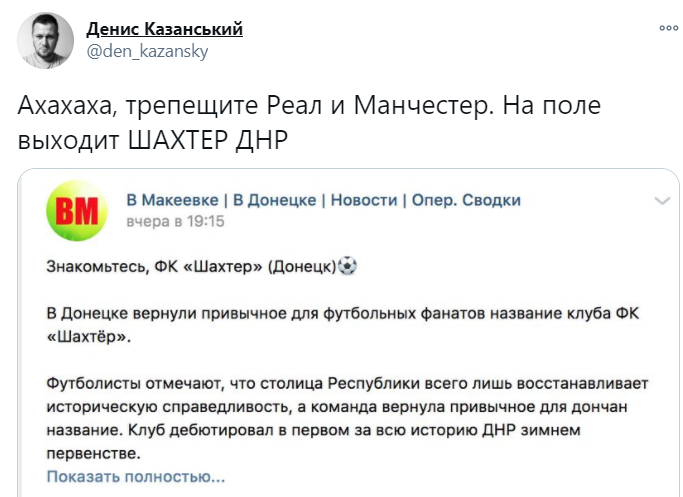Click 'В Донецке' in the community title
683x497 pixels.
point(274,200)
